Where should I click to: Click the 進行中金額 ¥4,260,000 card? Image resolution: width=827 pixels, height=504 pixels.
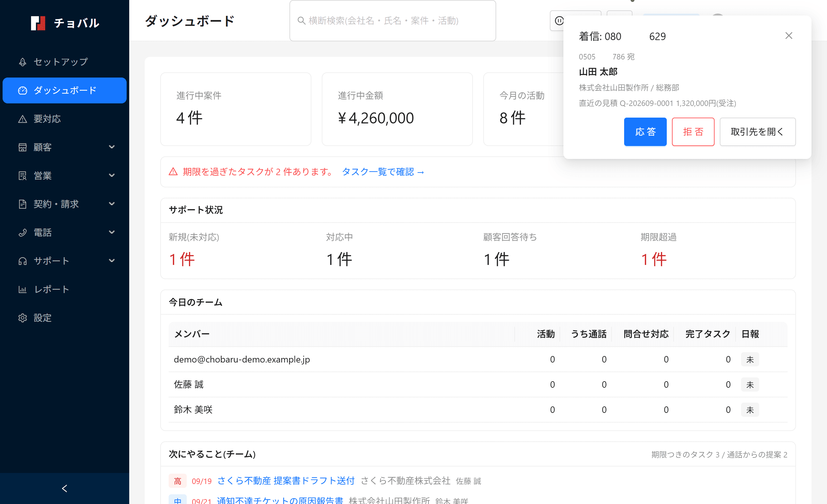click(x=397, y=110)
